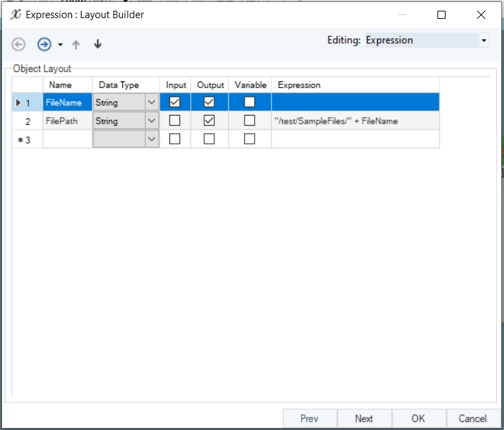Move the selected row up with the arrow
The width and height of the screenshot is (504, 430).
click(x=76, y=44)
